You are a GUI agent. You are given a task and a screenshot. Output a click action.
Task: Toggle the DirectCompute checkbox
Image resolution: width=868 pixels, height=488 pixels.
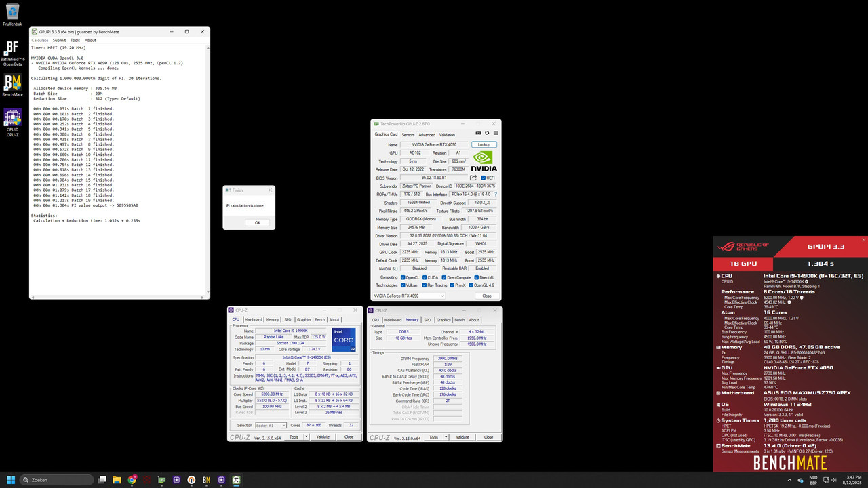444,277
